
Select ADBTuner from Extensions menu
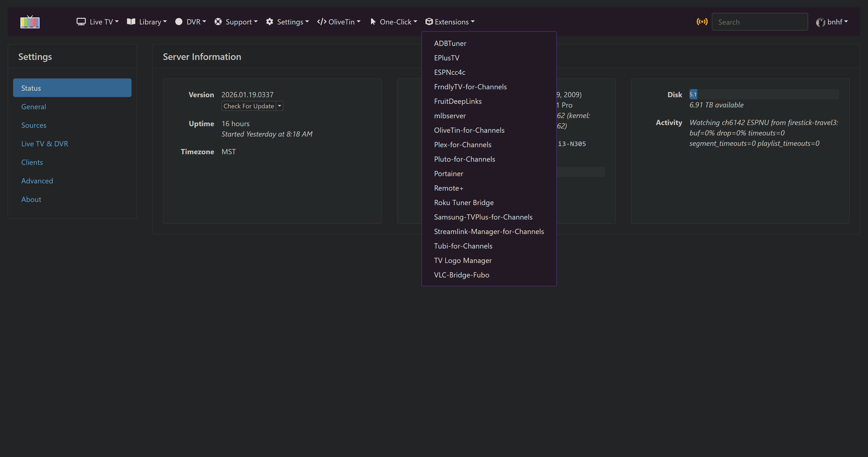tap(450, 43)
